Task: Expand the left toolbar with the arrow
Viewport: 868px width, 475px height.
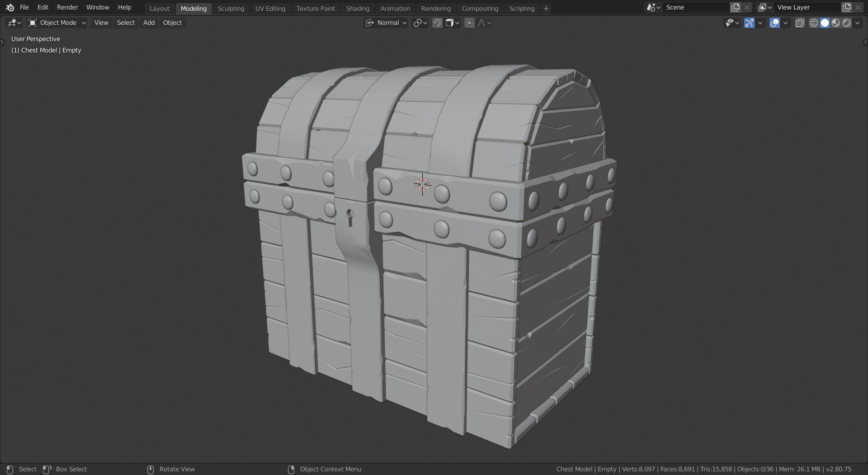Action: (x=2, y=42)
